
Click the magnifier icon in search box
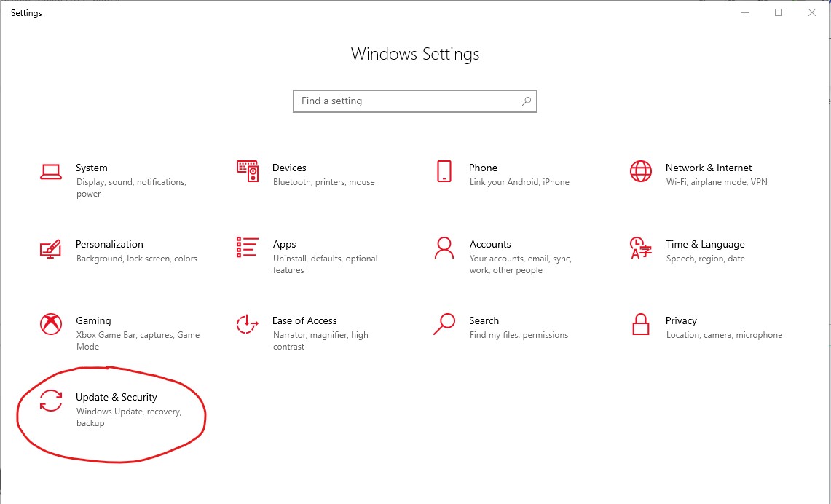coord(527,101)
